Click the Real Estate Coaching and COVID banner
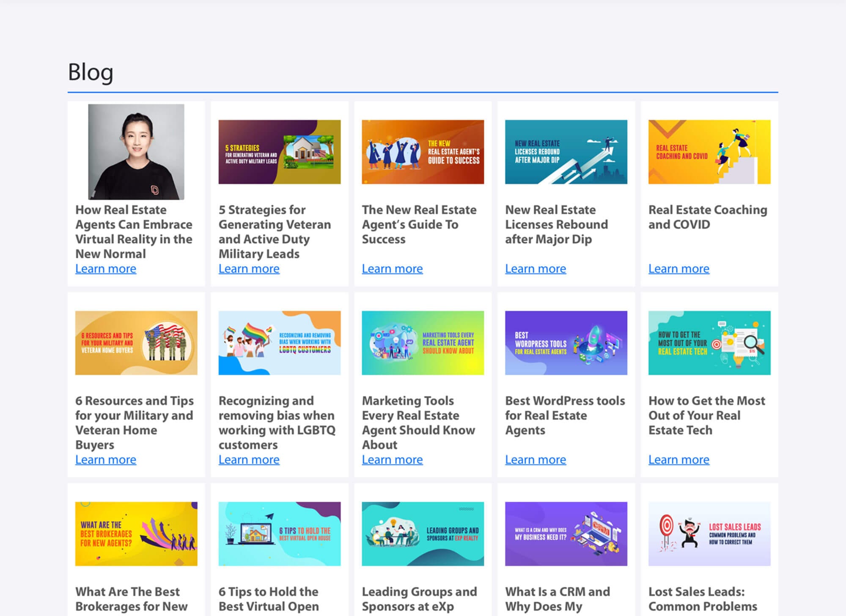This screenshot has height=616, width=846. (709, 152)
